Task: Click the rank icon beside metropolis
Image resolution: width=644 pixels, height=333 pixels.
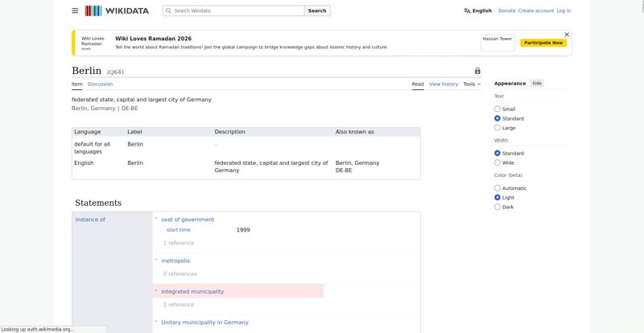Action: tap(156, 261)
